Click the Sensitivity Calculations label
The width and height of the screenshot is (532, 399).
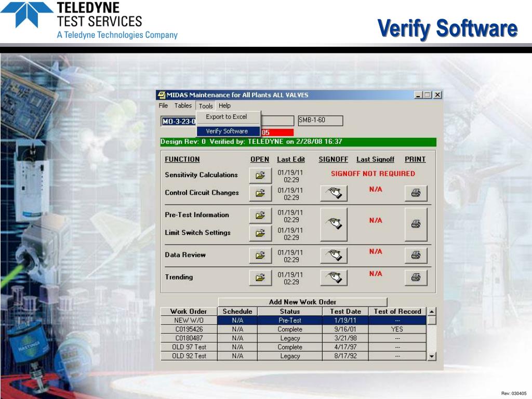pyautogui.click(x=201, y=175)
